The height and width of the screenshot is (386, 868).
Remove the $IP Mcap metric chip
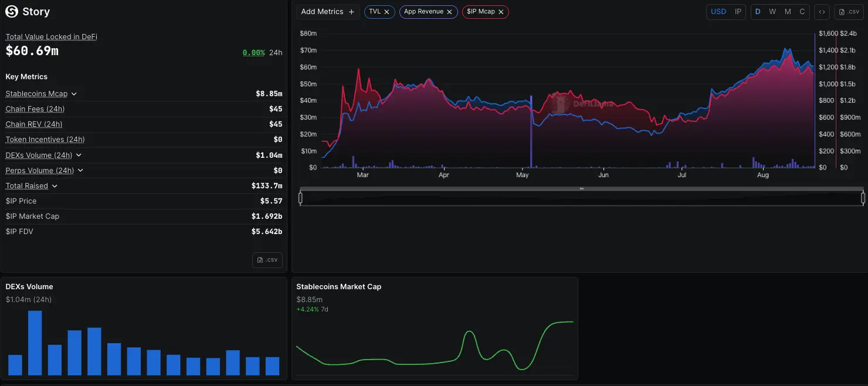(501, 12)
